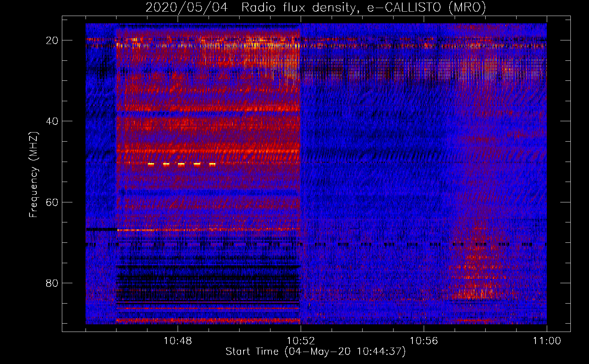589x364 pixels.
Task: Click the '10:52' time tick label
Action: click(301, 341)
